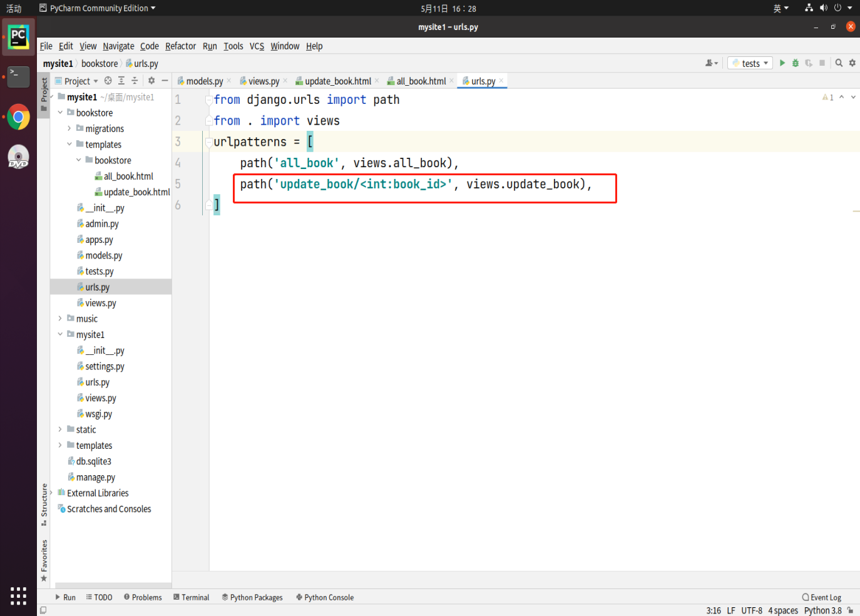Hide the Project panel with minus icon
The height and width of the screenshot is (616, 860).
click(165, 81)
